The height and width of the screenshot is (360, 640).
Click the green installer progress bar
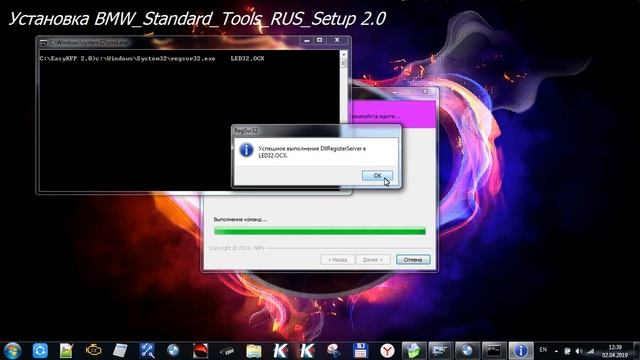[x=320, y=231]
